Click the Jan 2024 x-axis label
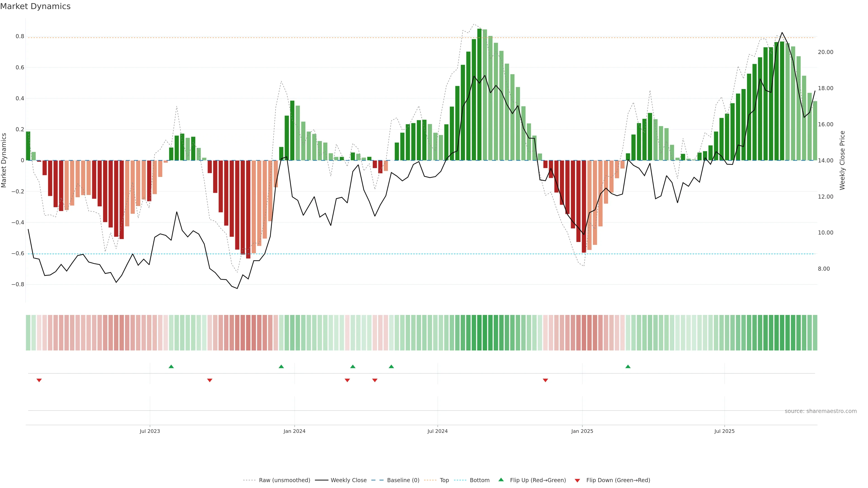 [294, 431]
